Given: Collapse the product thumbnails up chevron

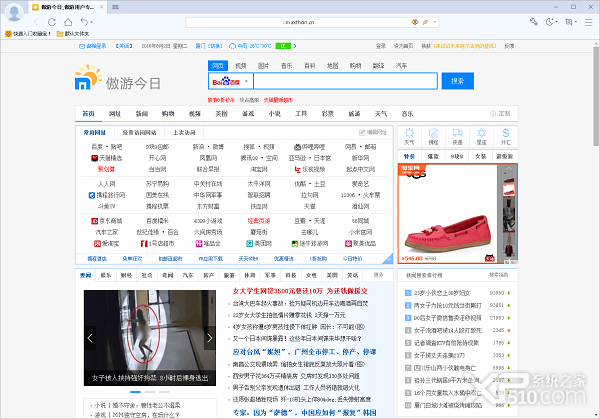Looking at the screenshot, I should 509,168.
